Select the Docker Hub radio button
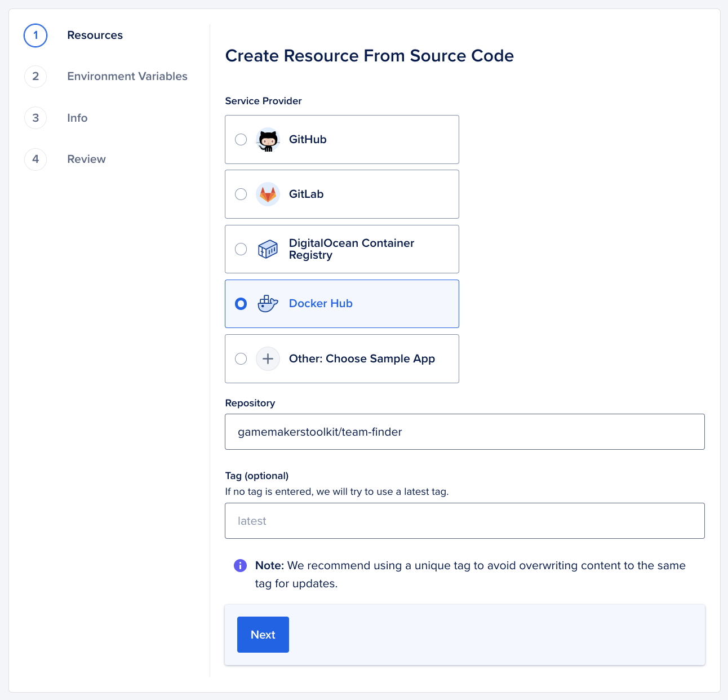 click(x=241, y=304)
